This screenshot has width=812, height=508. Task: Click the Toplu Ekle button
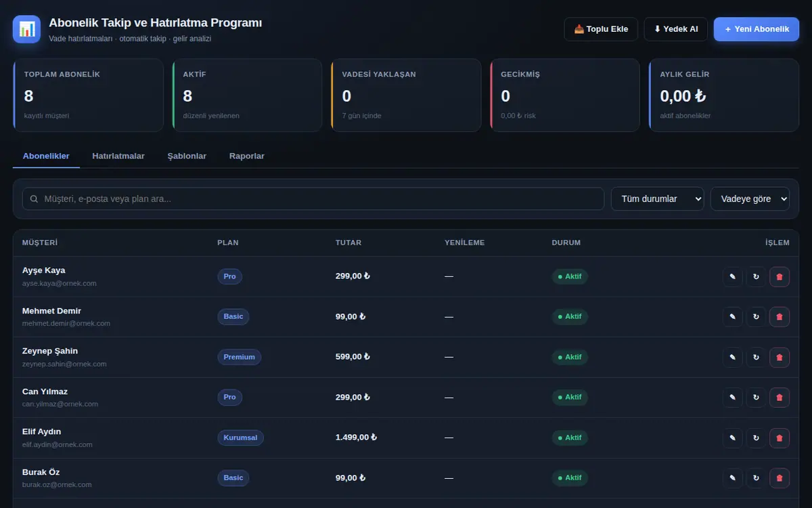[x=601, y=29]
